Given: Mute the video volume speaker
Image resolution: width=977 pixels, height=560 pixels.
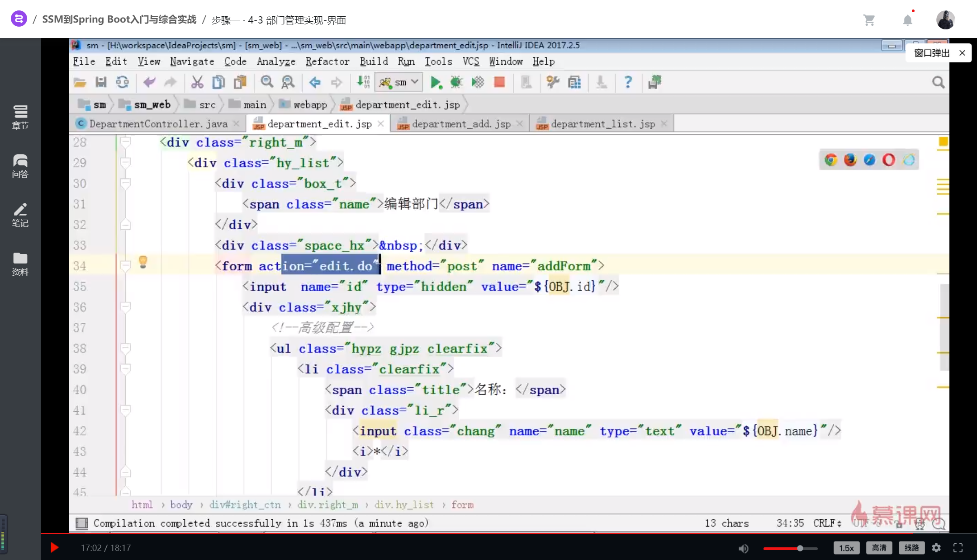Looking at the screenshot, I should click(x=743, y=548).
